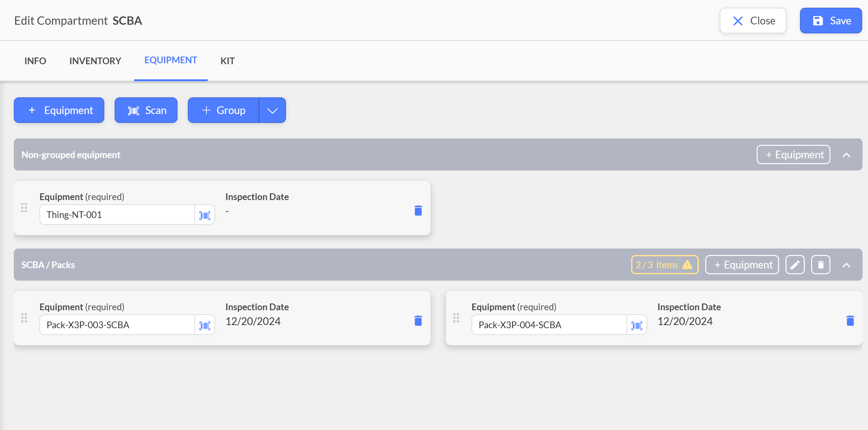This screenshot has width=868, height=430.
Task: Grab drag handle of Pack-X3P-004-SCBA card
Action: pyautogui.click(x=456, y=318)
